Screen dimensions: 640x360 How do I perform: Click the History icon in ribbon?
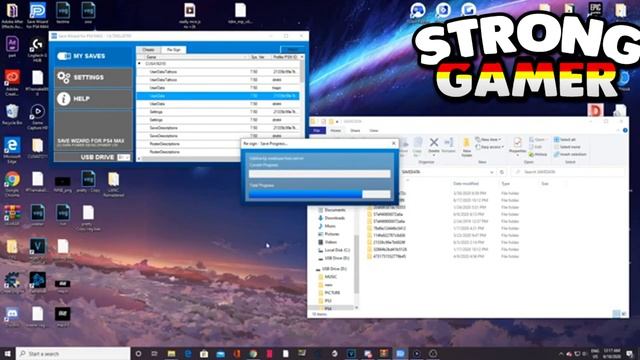click(x=531, y=155)
